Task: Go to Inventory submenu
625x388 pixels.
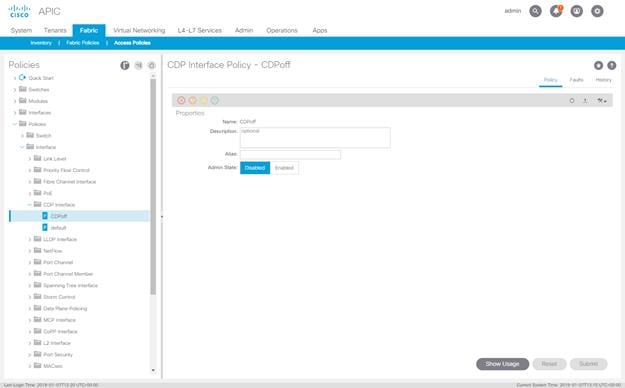Action: pos(41,43)
